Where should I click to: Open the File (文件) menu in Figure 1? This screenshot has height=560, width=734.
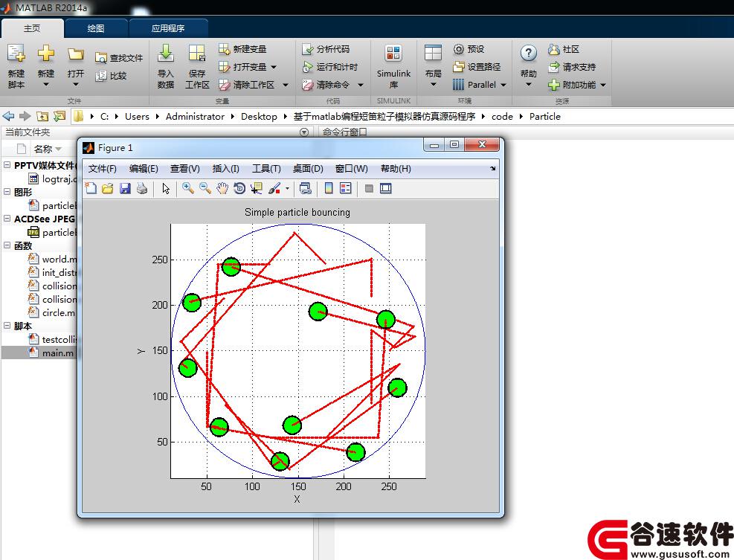click(x=102, y=169)
